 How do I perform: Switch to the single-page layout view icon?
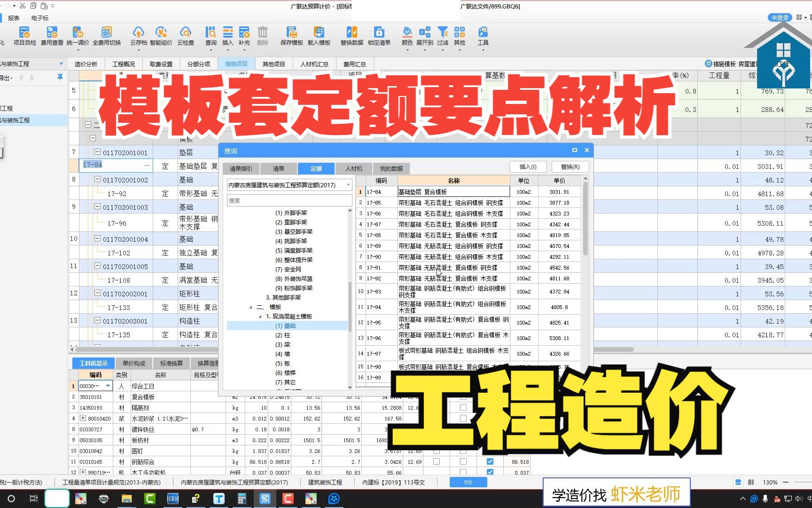[x=738, y=482]
